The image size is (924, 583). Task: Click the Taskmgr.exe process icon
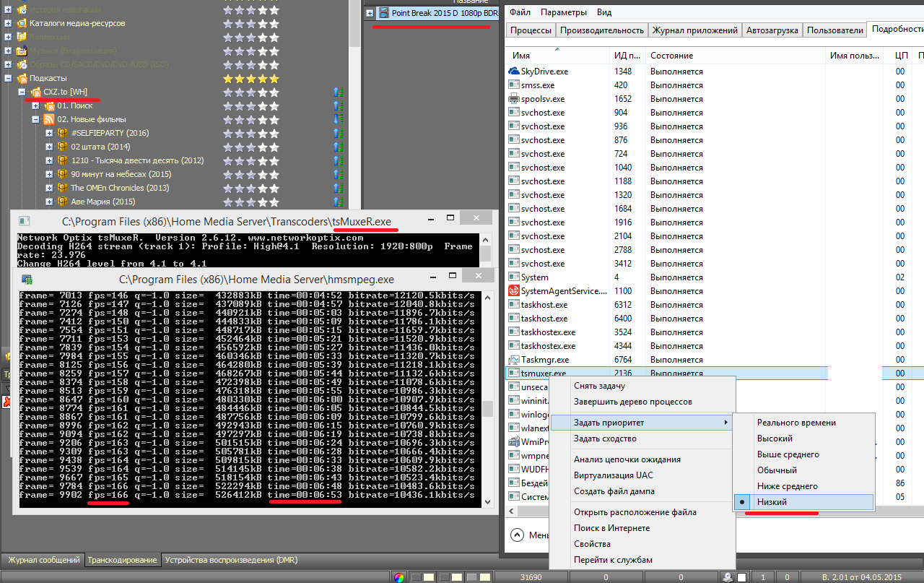click(x=514, y=360)
